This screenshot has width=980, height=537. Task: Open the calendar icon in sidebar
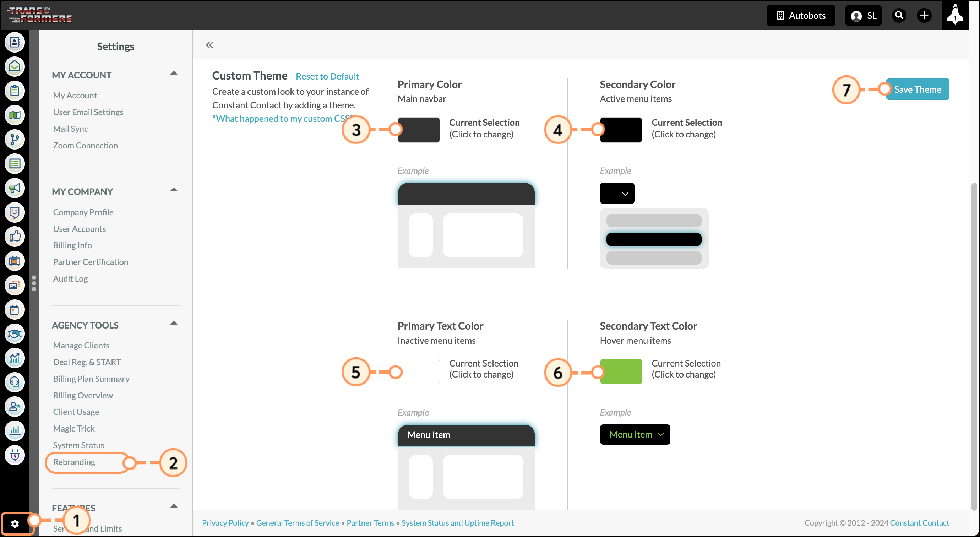[15, 310]
